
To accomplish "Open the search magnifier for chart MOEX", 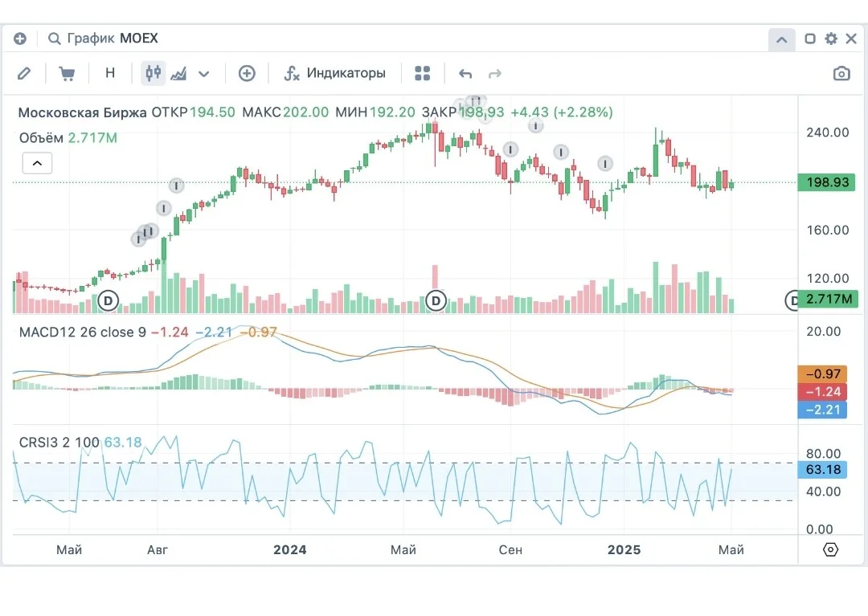I will tap(54, 39).
